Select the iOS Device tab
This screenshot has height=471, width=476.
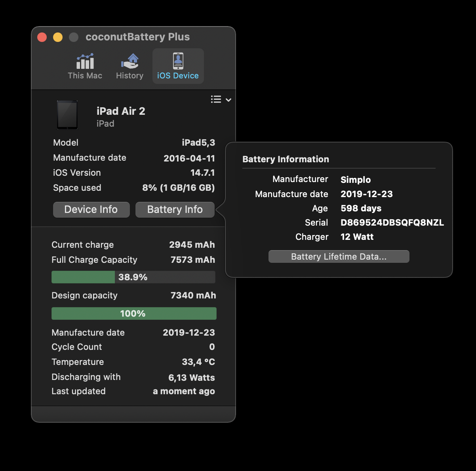point(178,66)
